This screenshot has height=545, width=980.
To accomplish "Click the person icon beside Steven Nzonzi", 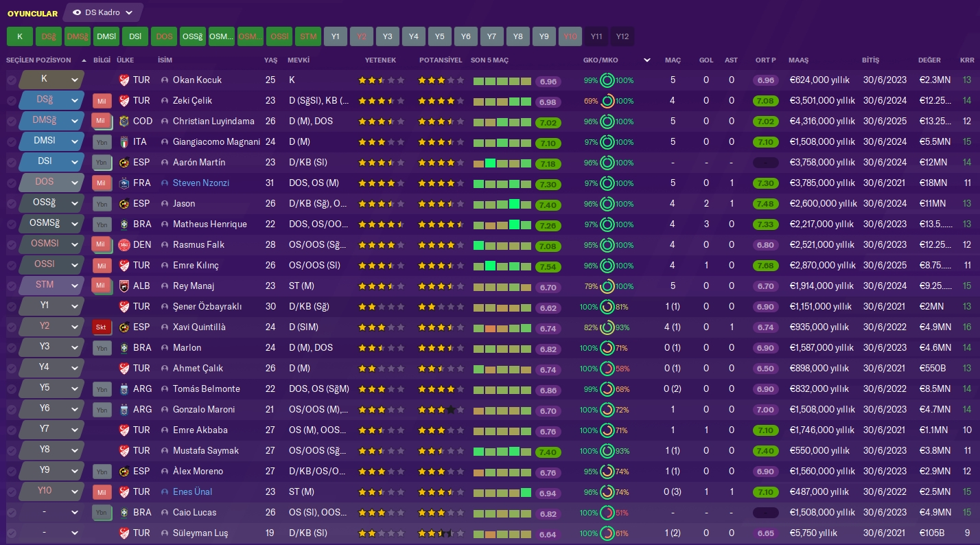I will [x=165, y=183].
